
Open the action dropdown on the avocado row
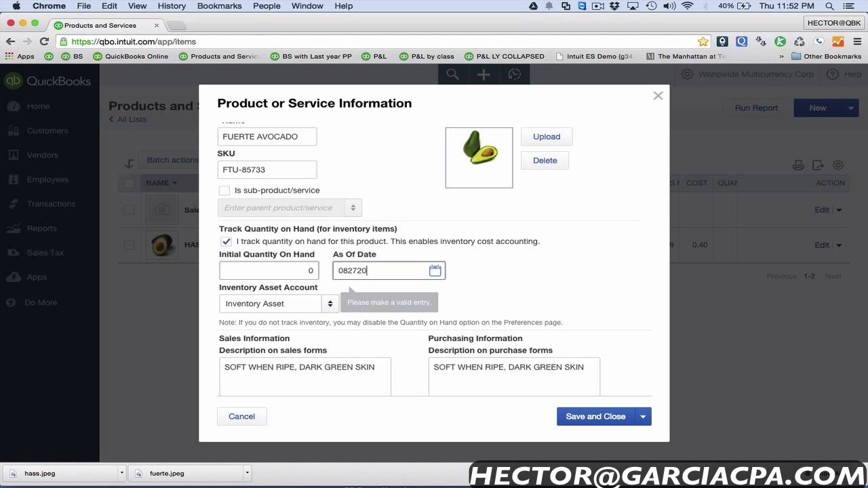[x=839, y=245]
